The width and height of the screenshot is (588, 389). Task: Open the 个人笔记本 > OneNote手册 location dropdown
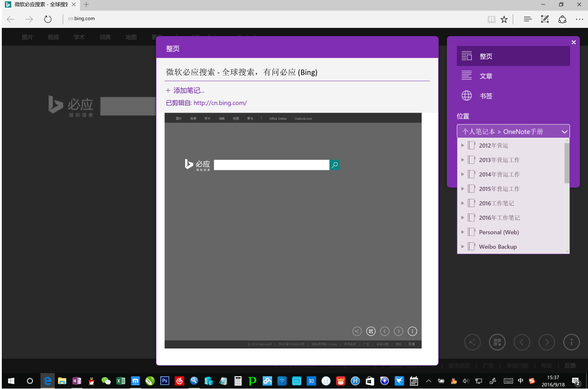513,131
